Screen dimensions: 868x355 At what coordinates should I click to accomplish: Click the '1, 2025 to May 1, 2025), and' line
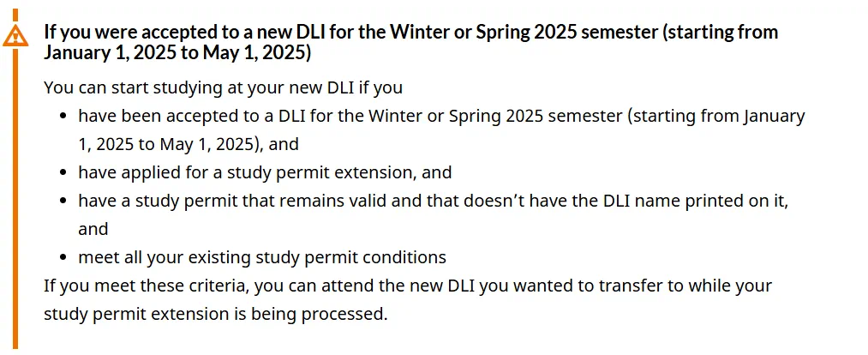[x=189, y=145]
